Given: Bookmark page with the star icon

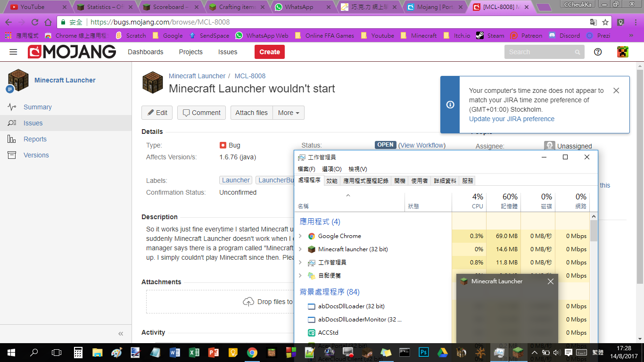Looking at the screenshot, I should pos(605,22).
